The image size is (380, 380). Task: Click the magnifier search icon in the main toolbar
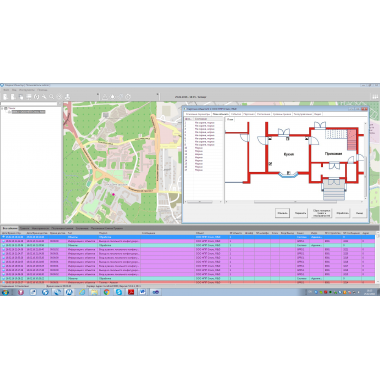(52, 97)
